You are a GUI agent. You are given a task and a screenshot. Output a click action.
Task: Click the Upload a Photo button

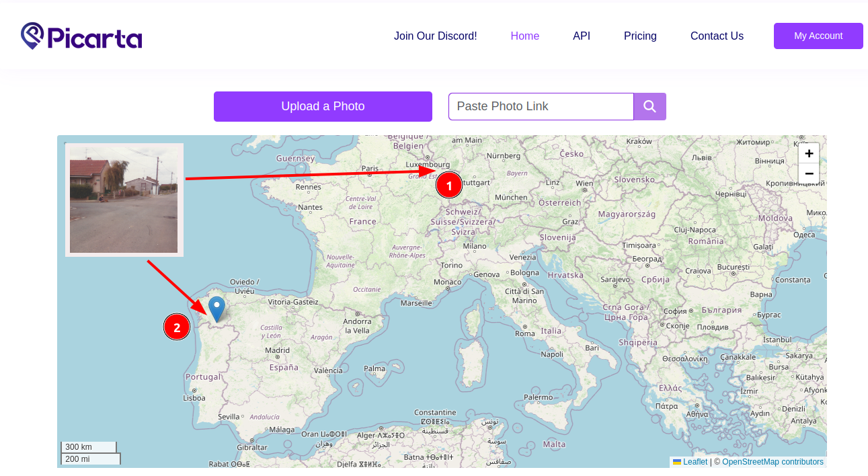pyautogui.click(x=323, y=106)
